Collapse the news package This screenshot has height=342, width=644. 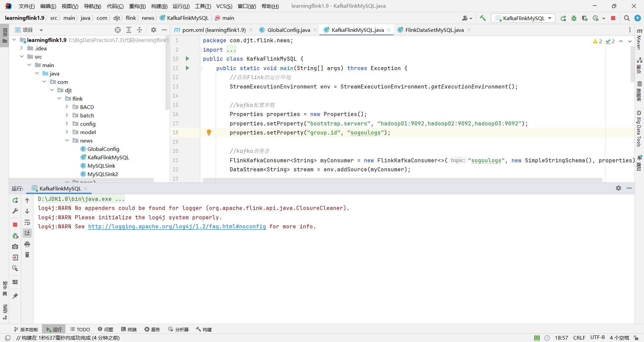(x=67, y=140)
